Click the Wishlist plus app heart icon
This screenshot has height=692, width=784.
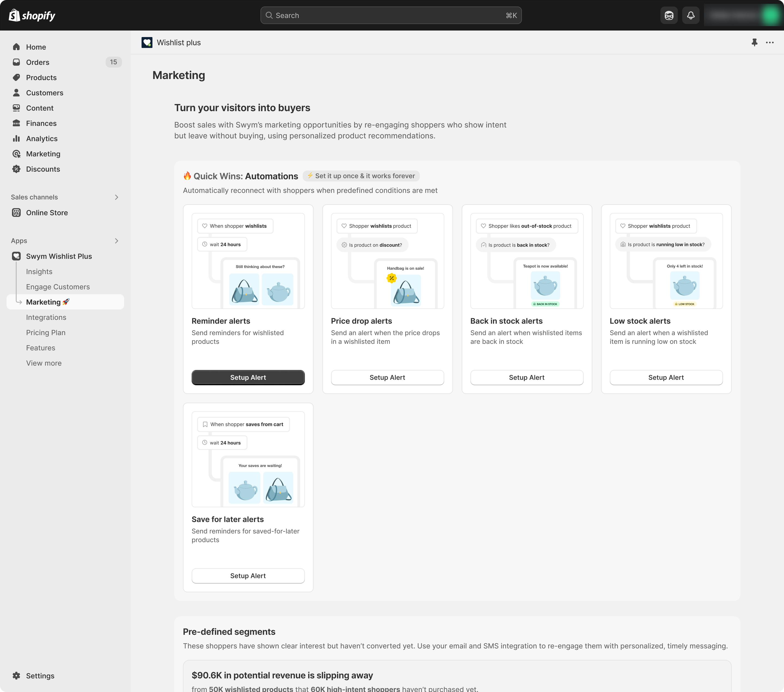(x=147, y=43)
